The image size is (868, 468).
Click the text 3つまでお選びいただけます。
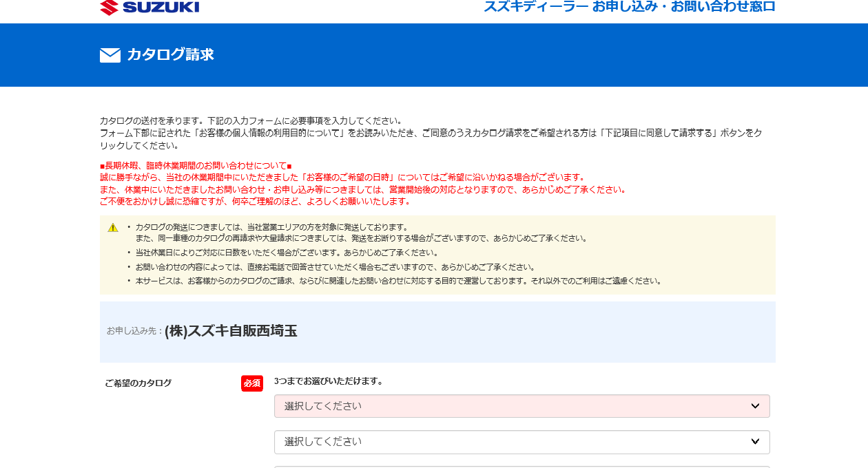(329, 381)
